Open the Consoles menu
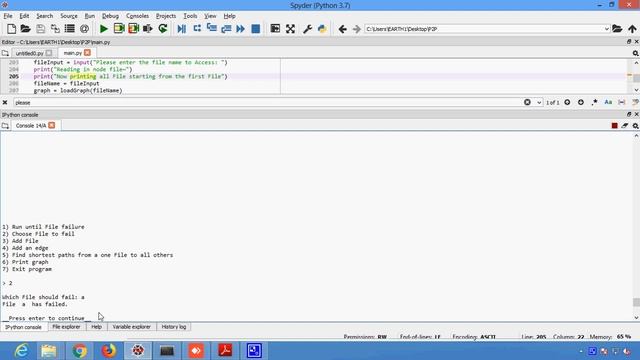 137,16
